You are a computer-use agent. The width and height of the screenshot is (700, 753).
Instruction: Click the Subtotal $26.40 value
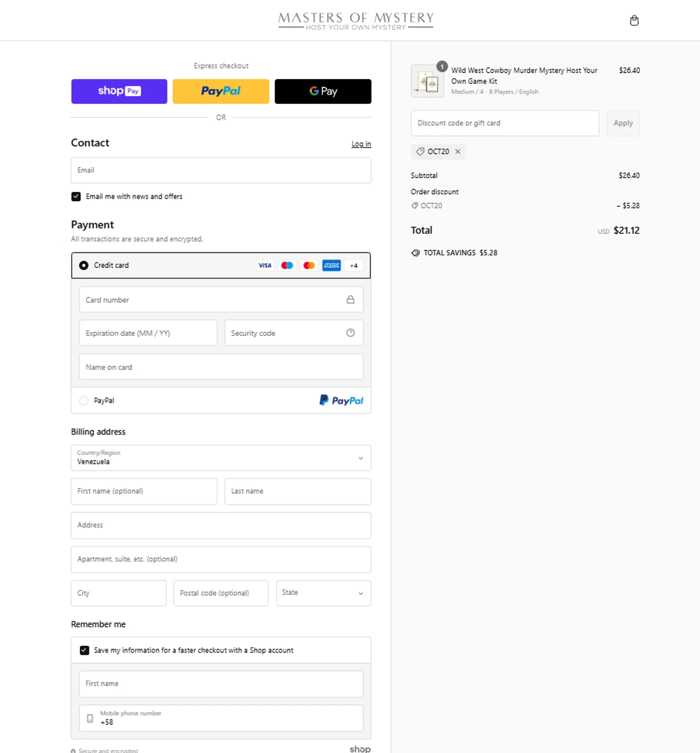click(x=629, y=176)
